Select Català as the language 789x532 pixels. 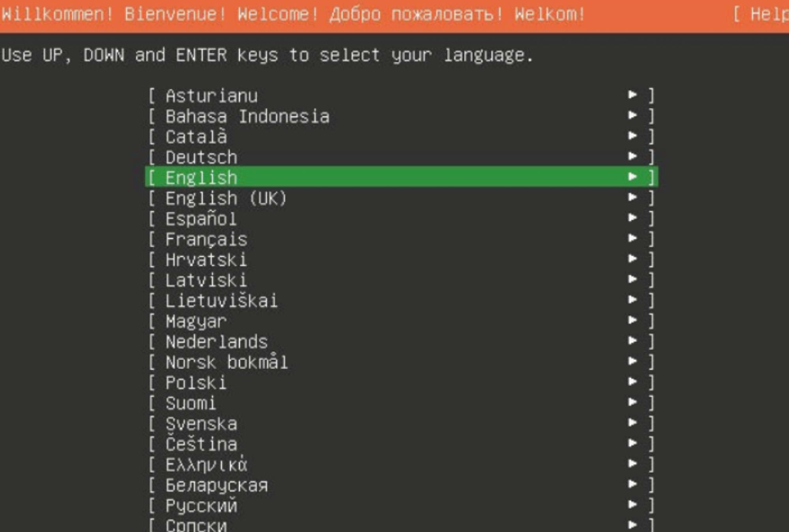[x=401, y=137]
